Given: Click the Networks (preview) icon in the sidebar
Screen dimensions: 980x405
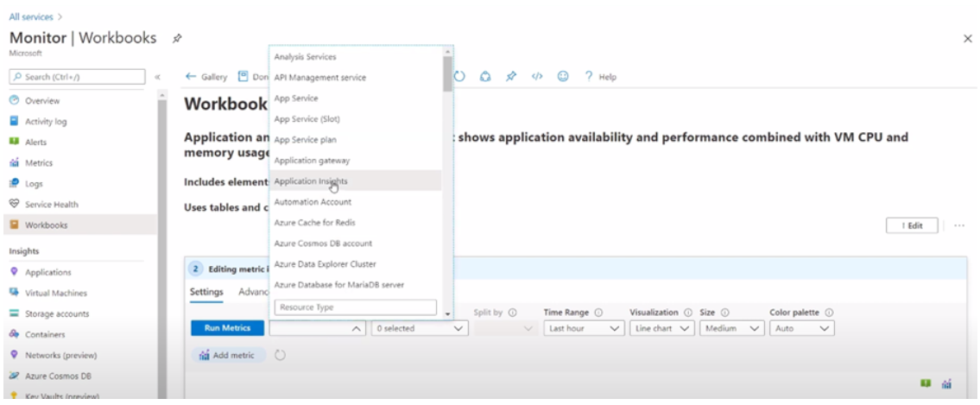Looking at the screenshot, I should 15,355.
